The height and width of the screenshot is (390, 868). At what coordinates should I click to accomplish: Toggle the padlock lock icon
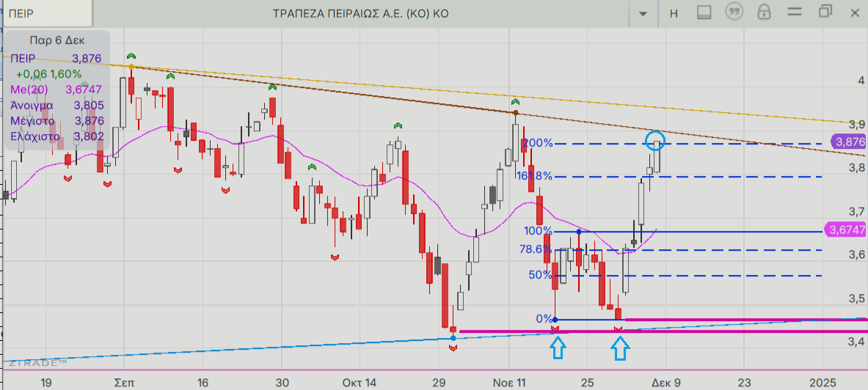coord(764,12)
